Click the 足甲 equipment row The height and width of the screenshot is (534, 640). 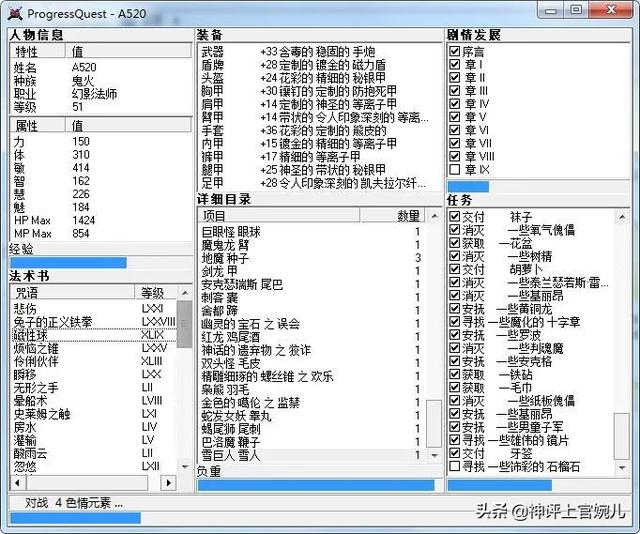(x=320, y=183)
